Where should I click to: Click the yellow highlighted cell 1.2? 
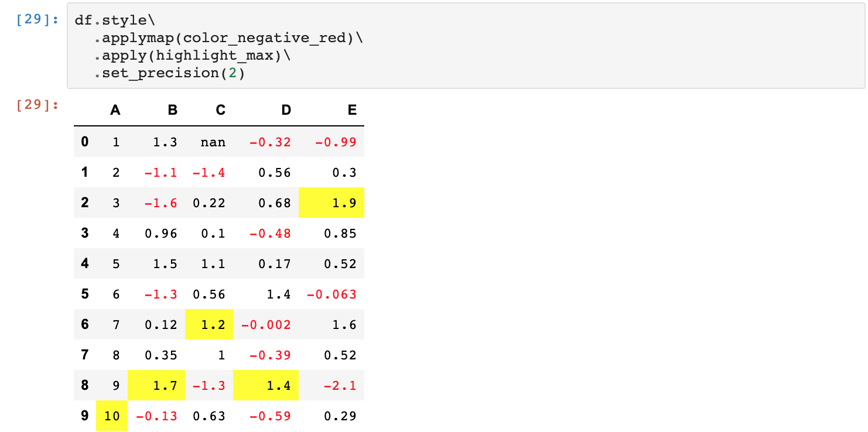pyautogui.click(x=209, y=324)
